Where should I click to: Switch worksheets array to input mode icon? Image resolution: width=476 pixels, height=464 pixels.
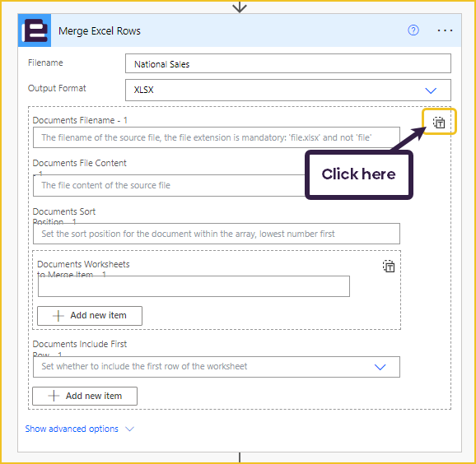389,267
